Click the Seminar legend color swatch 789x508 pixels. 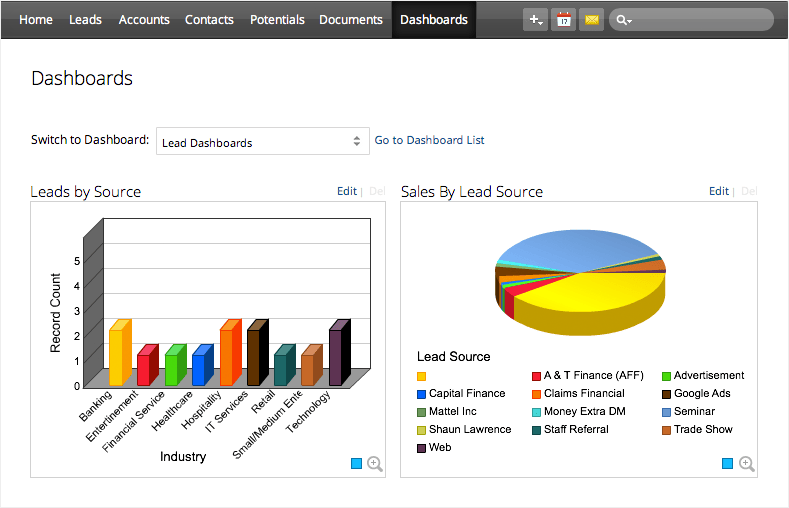click(666, 412)
